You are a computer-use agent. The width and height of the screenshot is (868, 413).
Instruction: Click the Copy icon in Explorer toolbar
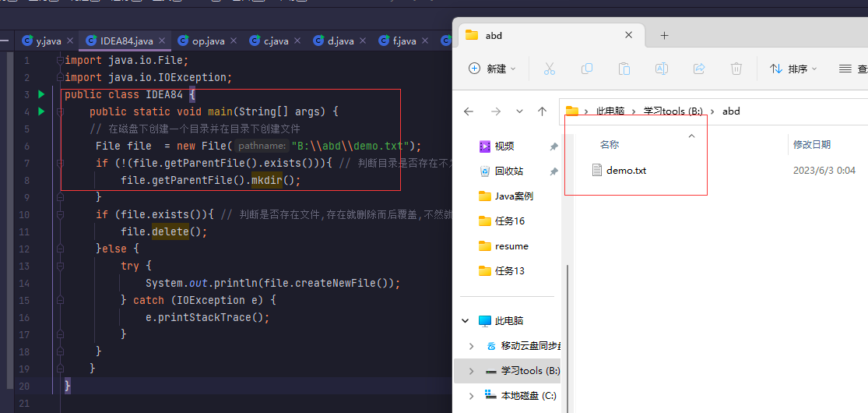point(587,69)
